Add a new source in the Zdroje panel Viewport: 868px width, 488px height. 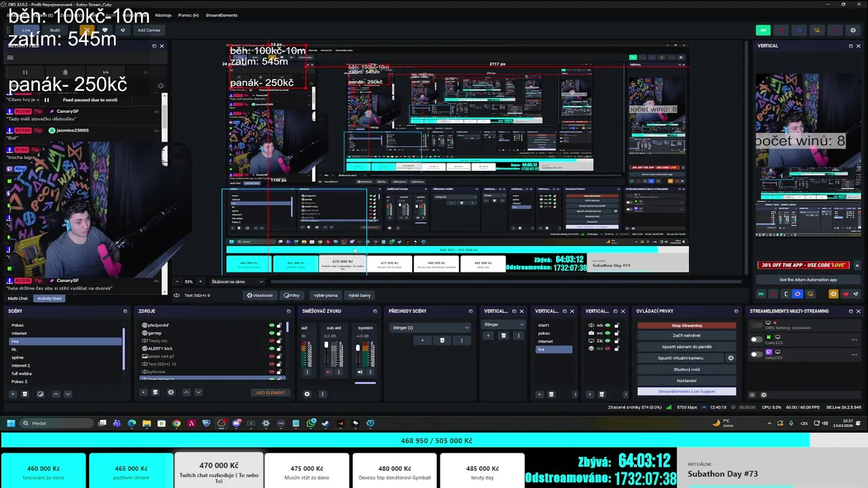(x=143, y=392)
